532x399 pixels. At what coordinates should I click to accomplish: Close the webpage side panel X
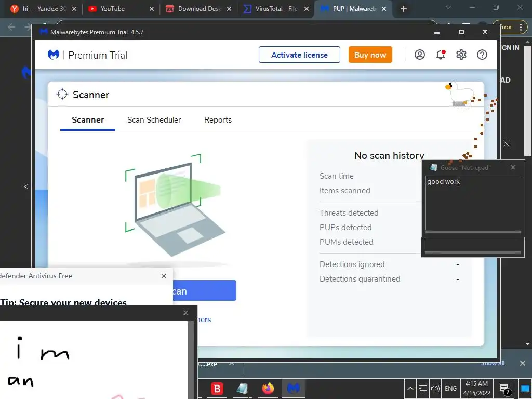(507, 144)
